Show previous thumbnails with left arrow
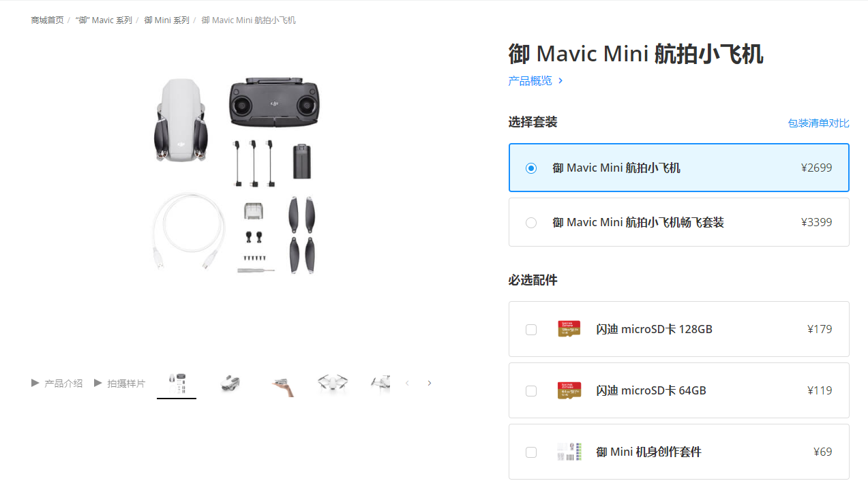868x498 pixels. 407,383
